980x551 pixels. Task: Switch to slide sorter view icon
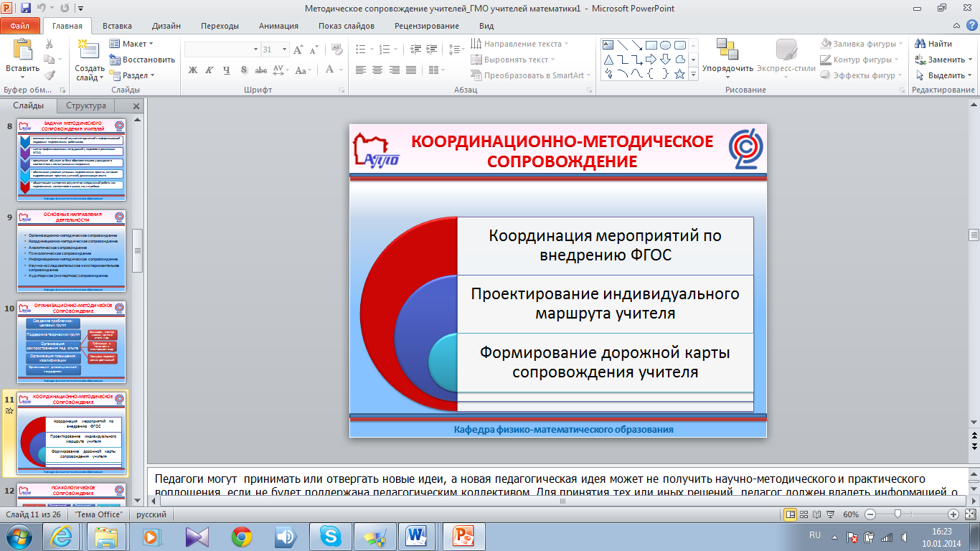click(804, 514)
